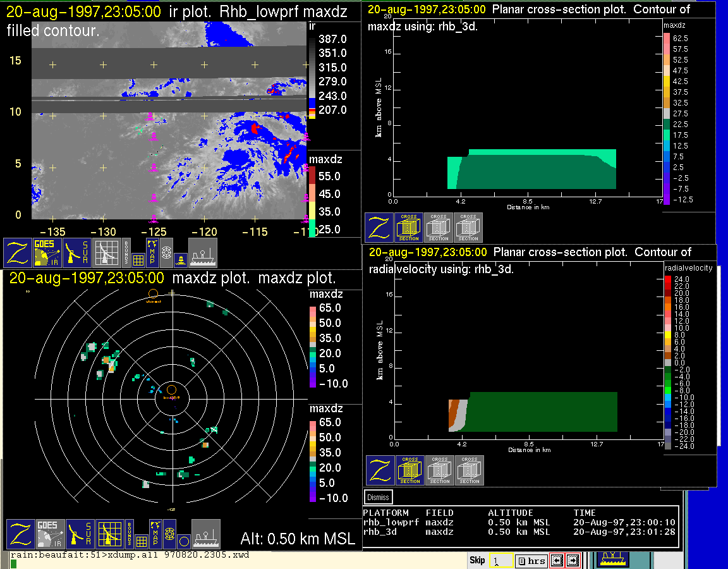Image resolution: width=728 pixels, height=569 pixels.
Task: Toggle range rings icon in top plot toolbar
Action: [167, 252]
